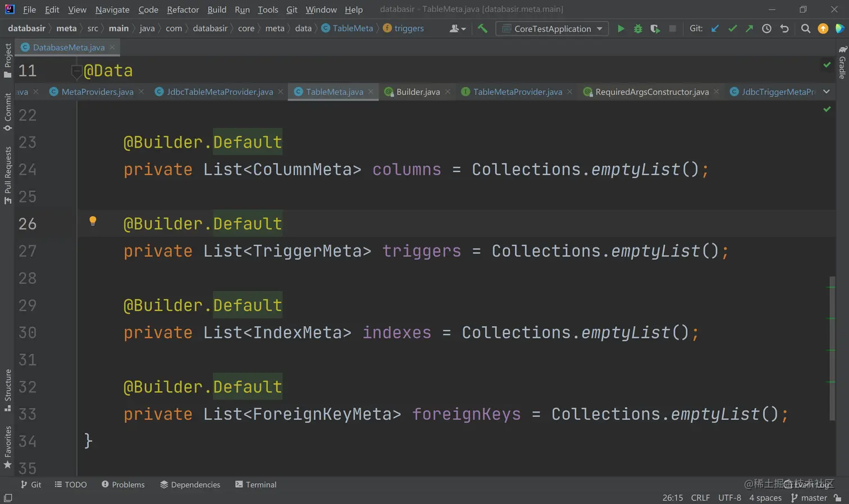This screenshot has width=849, height=504.
Task: Open the Dependencies tool window
Action: click(x=190, y=484)
